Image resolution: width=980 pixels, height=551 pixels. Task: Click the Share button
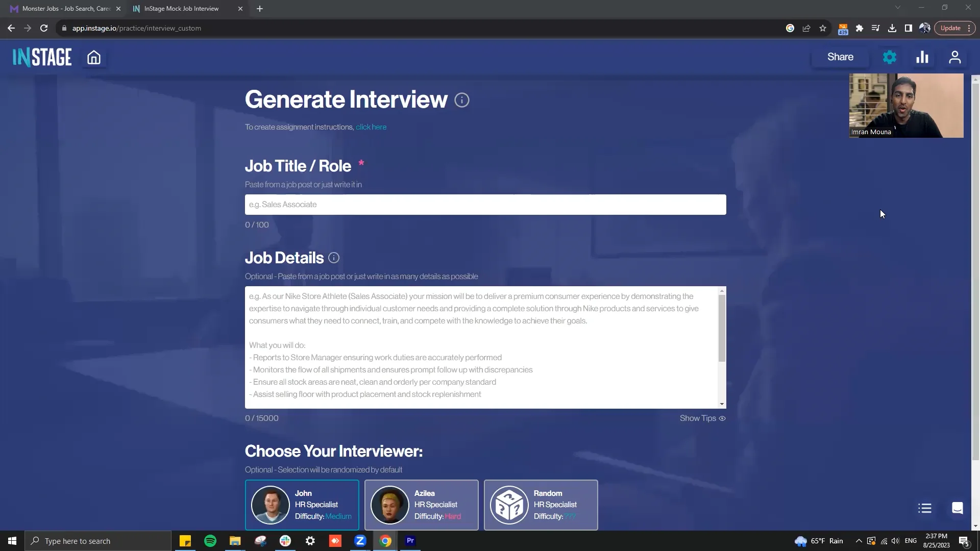(x=840, y=57)
